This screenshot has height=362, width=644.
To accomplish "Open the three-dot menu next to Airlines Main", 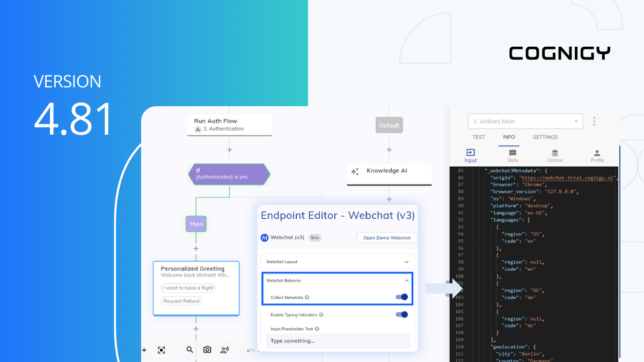I will click(x=594, y=121).
